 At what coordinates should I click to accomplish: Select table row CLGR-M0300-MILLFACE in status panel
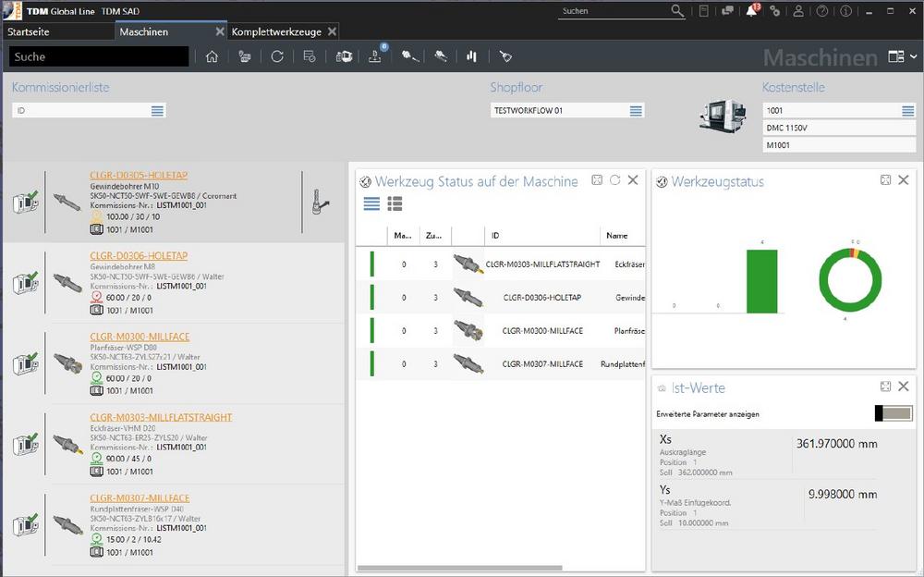click(x=501, y=331)
